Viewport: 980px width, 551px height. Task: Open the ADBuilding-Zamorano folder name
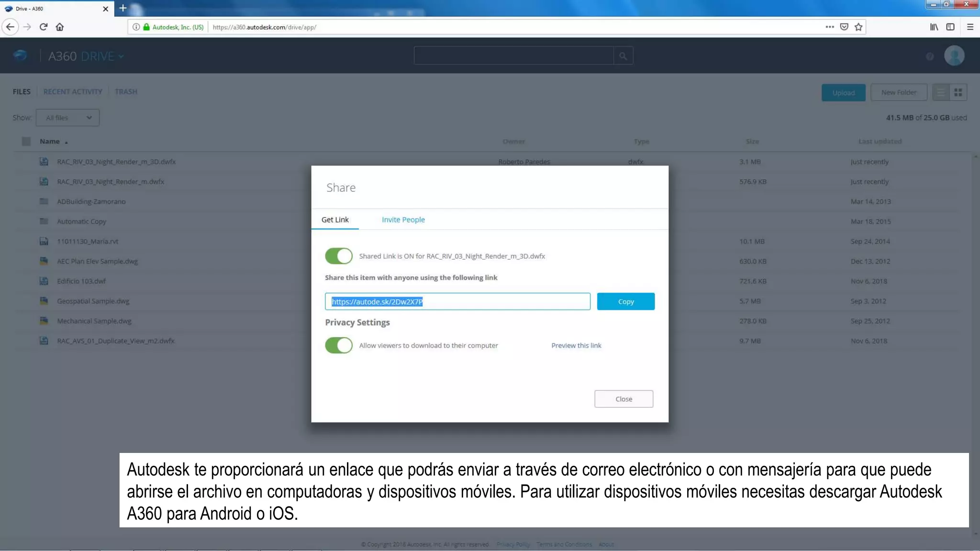coord(91,201)
